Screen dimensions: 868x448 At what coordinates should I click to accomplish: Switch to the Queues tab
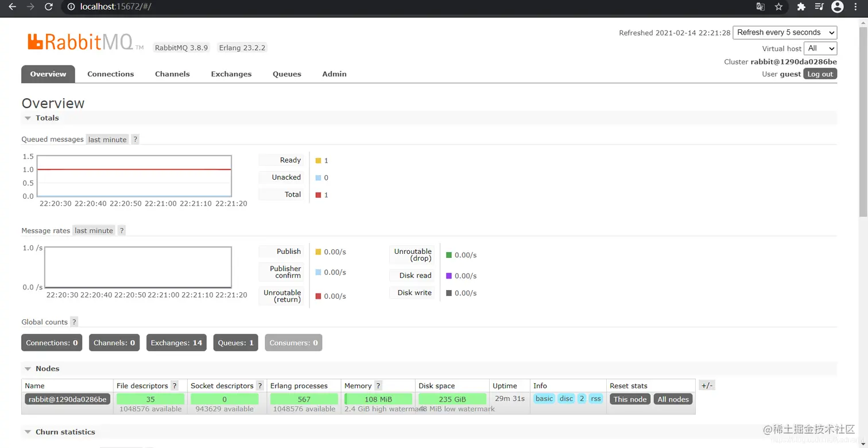coord(287,74)
